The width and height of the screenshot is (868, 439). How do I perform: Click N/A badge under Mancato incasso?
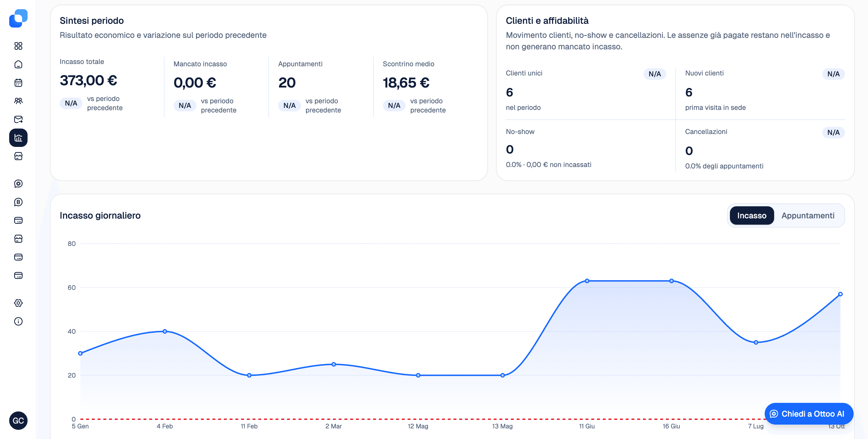(x=185, y=106)
